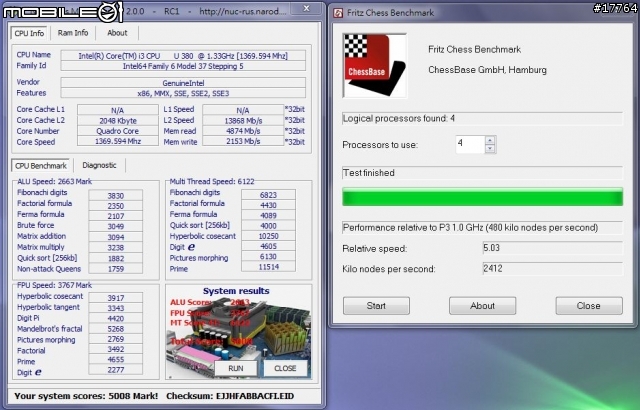Click the L2 Speed value 13868 Mb/s
This screenshot has height=410, width=640.
coord(243,121)
